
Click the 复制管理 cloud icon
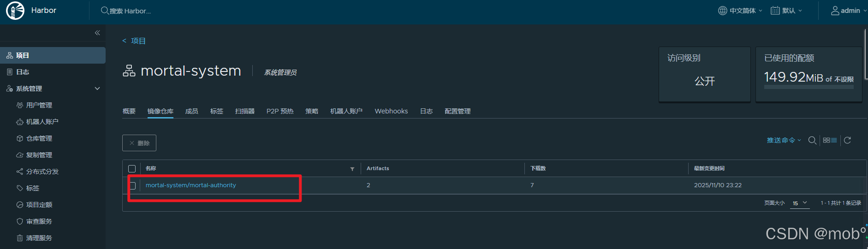pos(20,155)
